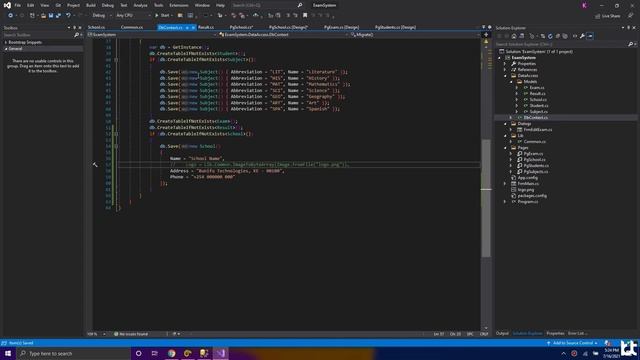
Task: Open the Build menu
Action: coord(91,5)
